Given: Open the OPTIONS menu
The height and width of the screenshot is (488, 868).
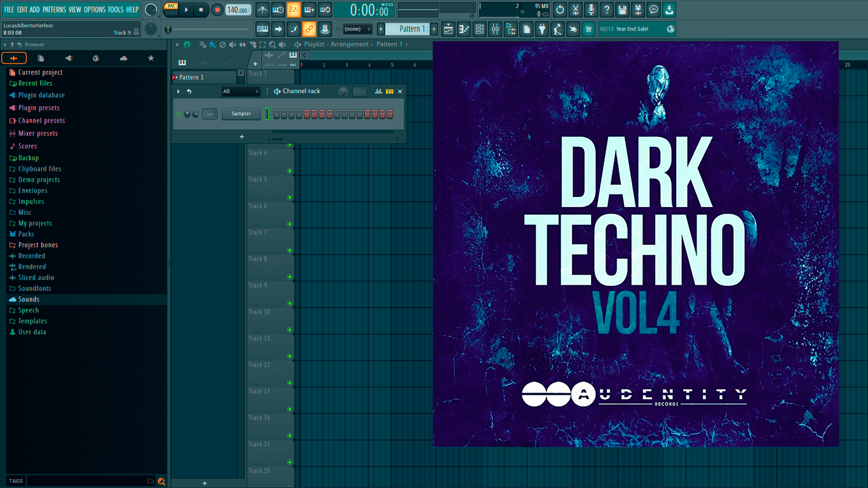Looking at the screenshot, I should point(95,10).
